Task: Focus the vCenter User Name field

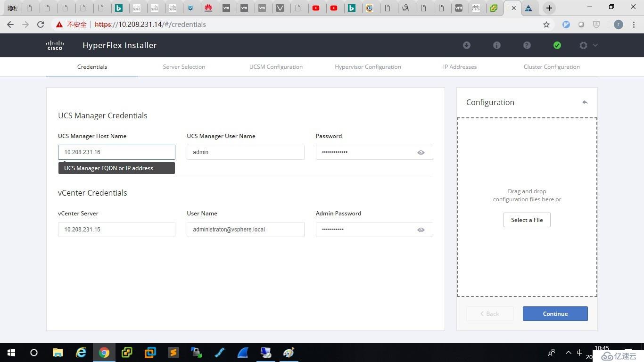Action: pos(246,230)
